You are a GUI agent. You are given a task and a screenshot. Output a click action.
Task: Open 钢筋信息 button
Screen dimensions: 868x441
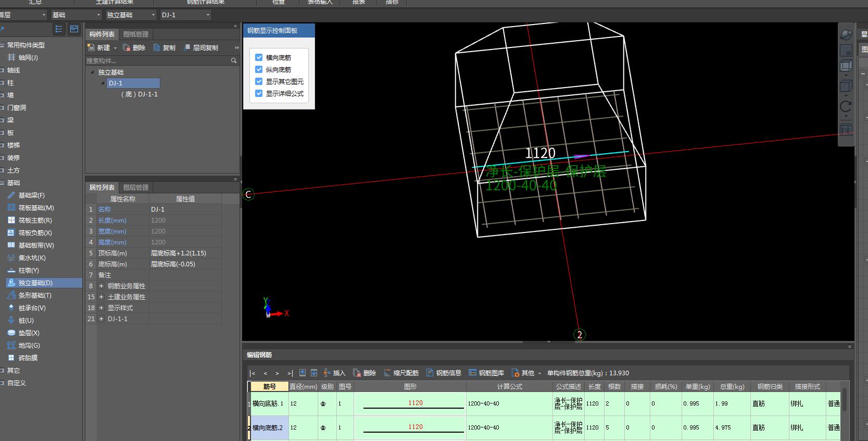[x=444, y=373]
